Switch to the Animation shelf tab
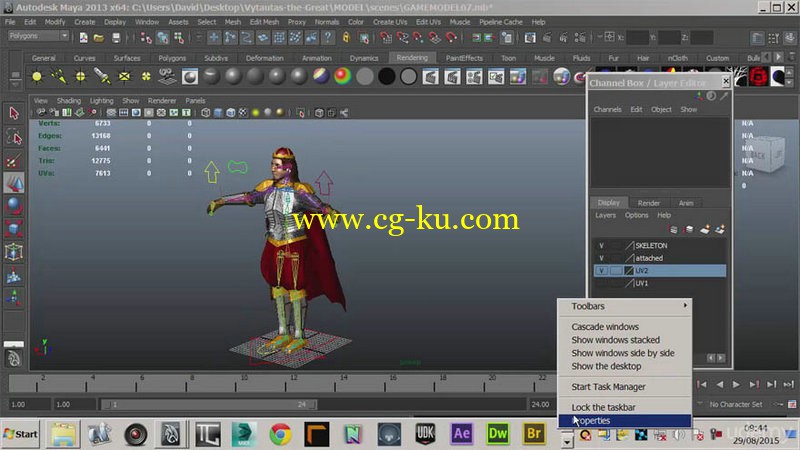The height and width of the screenshot is (450, 800). click(316, 58)
